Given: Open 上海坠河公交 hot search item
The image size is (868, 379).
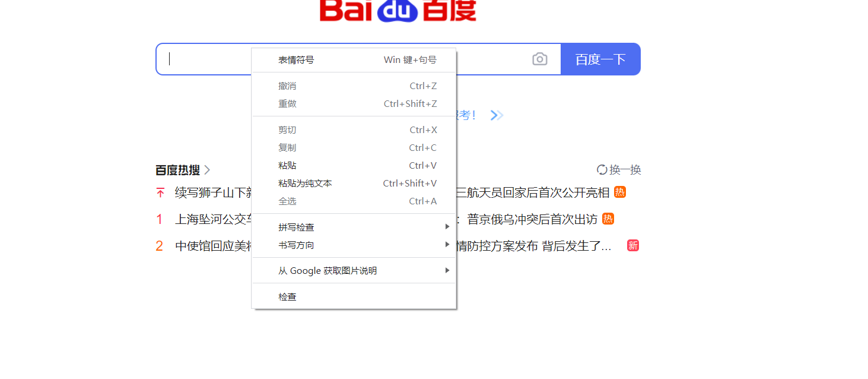Looking at the screenshot, I should [213, 219].
